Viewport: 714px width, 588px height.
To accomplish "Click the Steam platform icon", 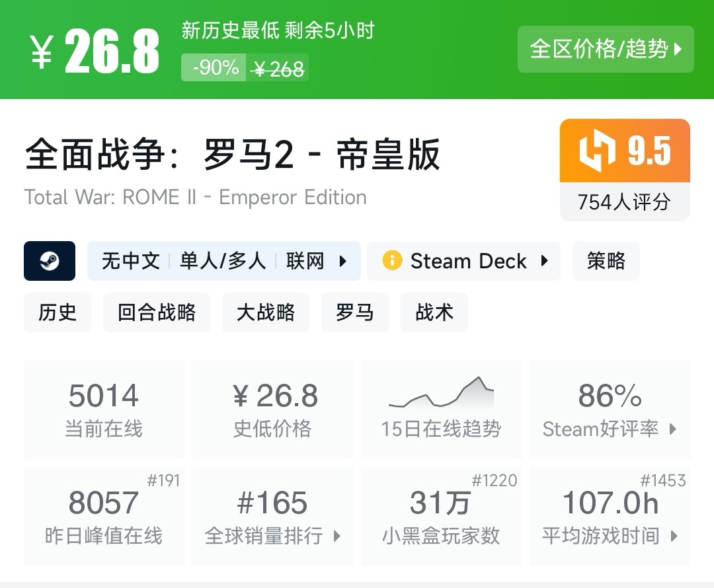I will pos(50,261).
